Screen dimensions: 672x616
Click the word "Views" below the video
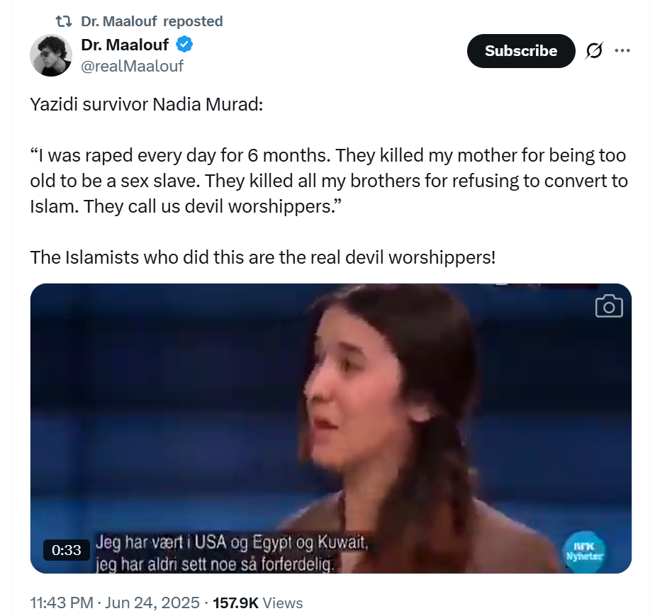pyautogui.click(x=282, y=603)
